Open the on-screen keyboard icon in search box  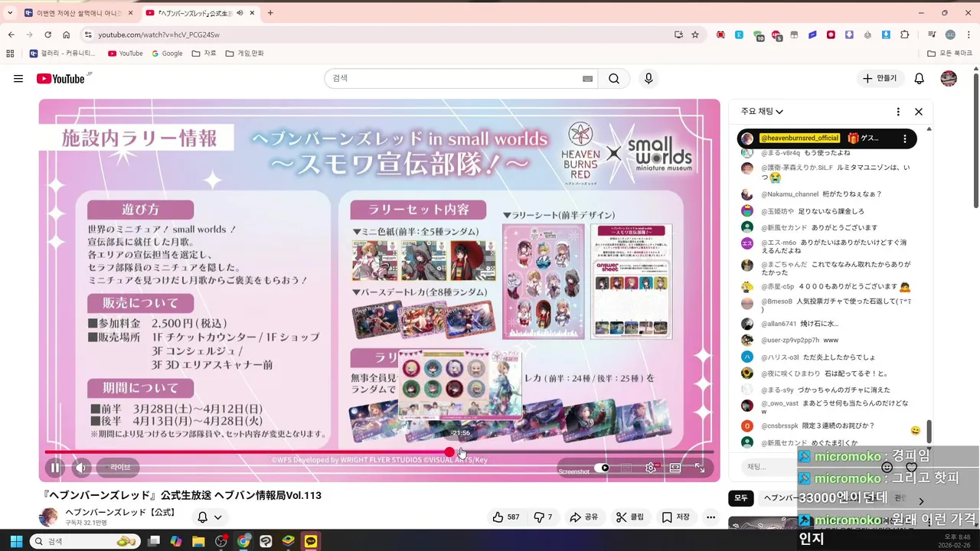tap(588, 78)
